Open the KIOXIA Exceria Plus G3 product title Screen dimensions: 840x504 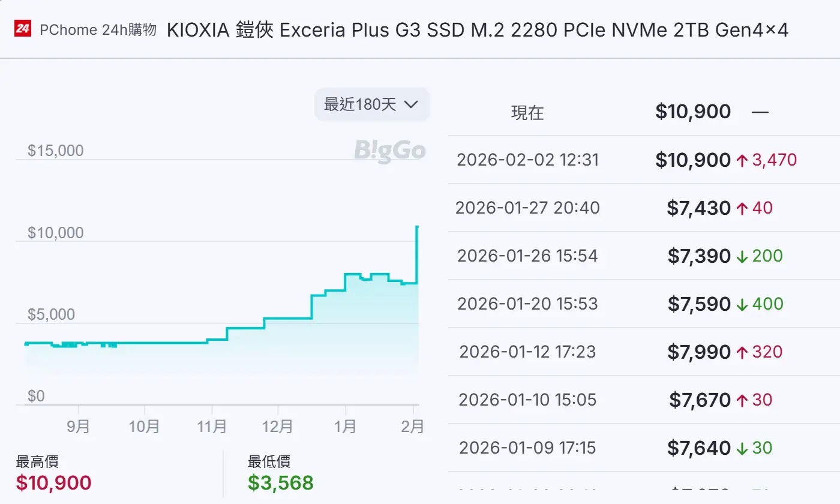click(477, 30)
